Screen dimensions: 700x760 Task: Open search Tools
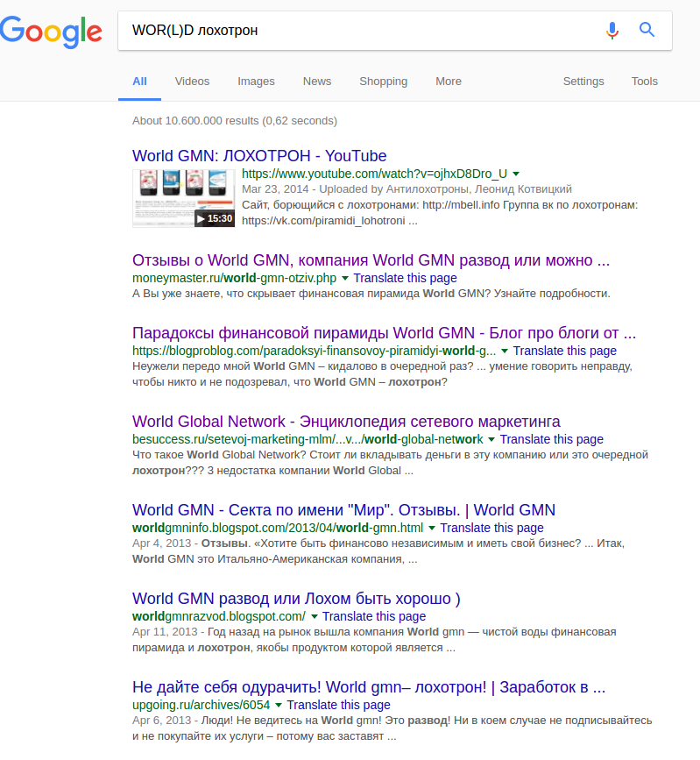coord(644,82)
